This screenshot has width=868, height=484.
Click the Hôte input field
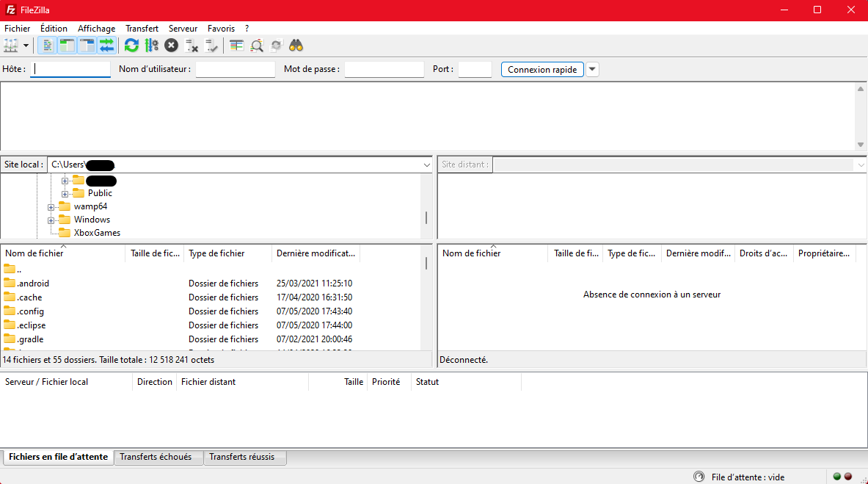pos(71,70)
